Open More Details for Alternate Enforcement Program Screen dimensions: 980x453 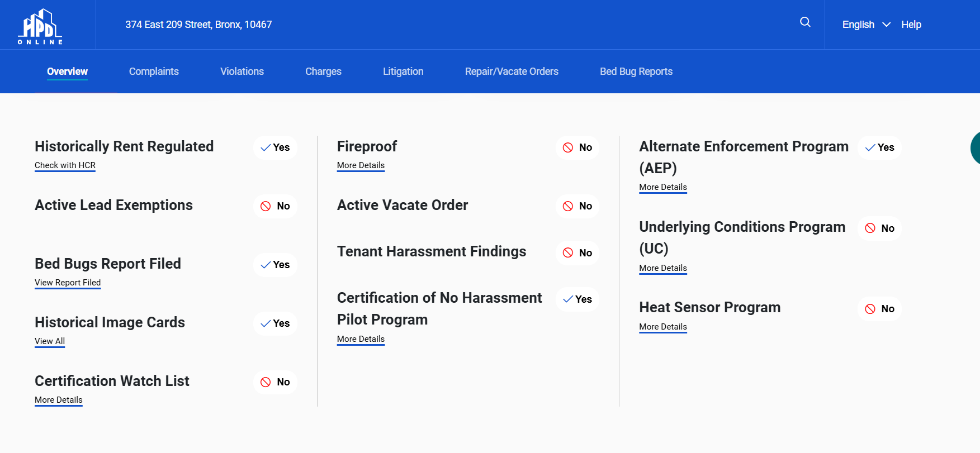663,187
